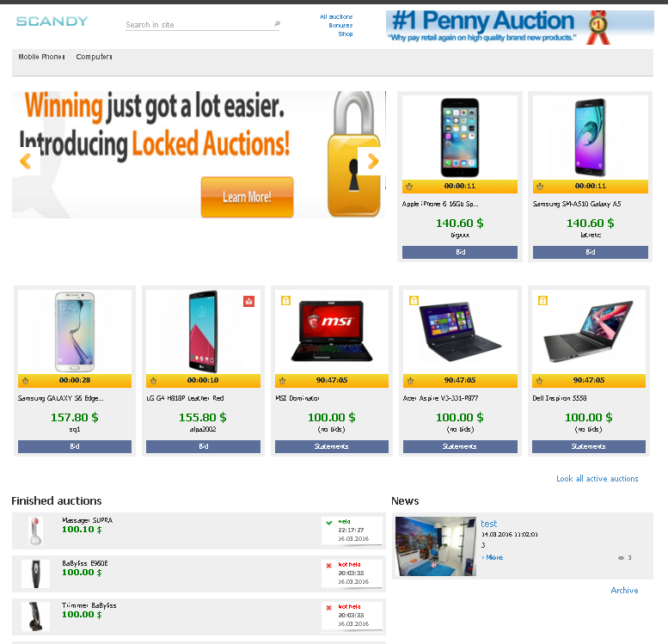Open Computers category menu

94,57
